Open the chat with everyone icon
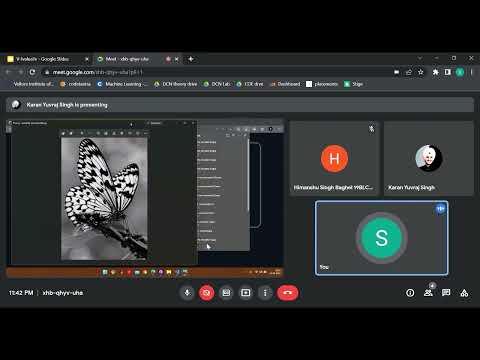 [446, 293]
